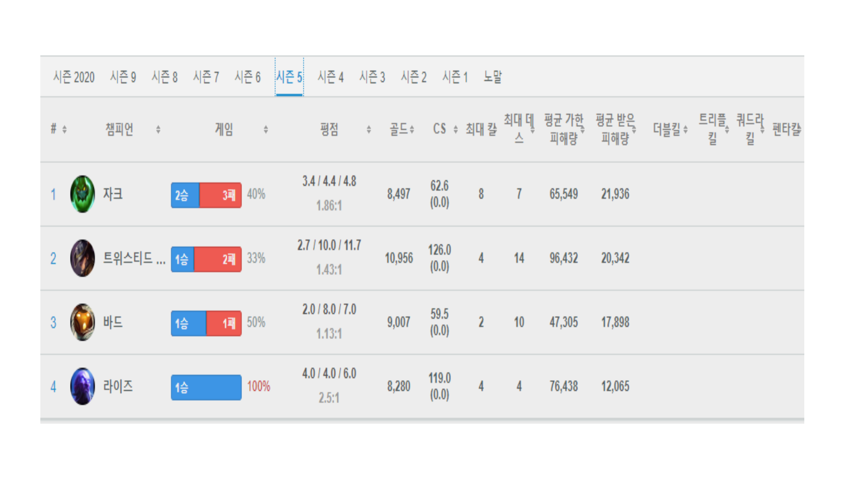Click the 자크 champion name
Screen dimensions: 868x491
(113, 194)
